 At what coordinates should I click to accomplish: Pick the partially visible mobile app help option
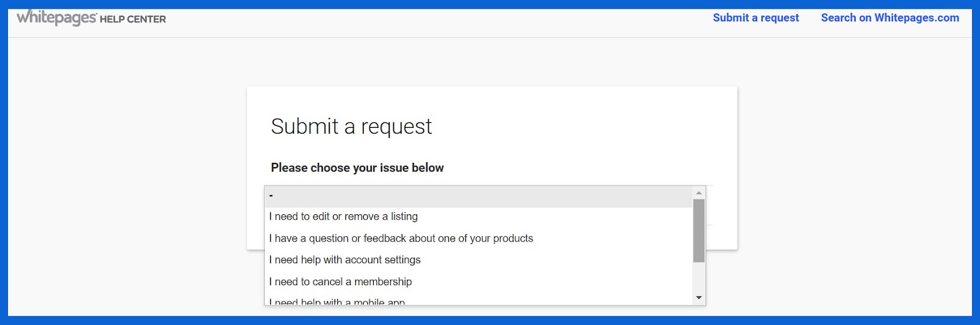click(337, 302)
